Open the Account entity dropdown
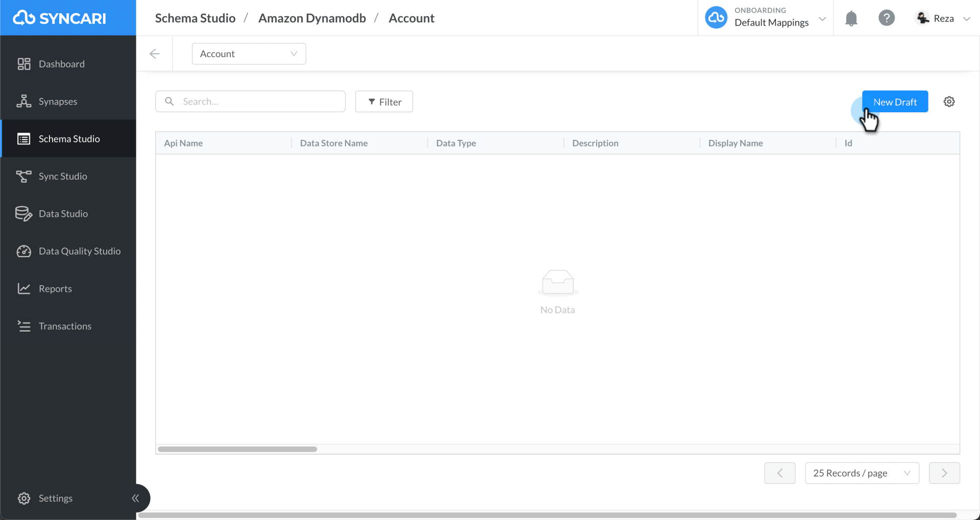980x520 pixels. pos(249,54)
